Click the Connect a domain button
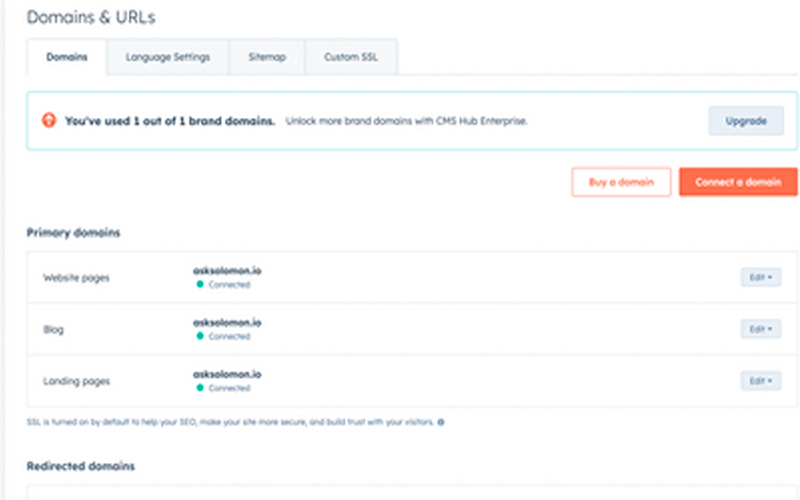The height and width of the screenshot is (500, 800). tap(738, 182)
